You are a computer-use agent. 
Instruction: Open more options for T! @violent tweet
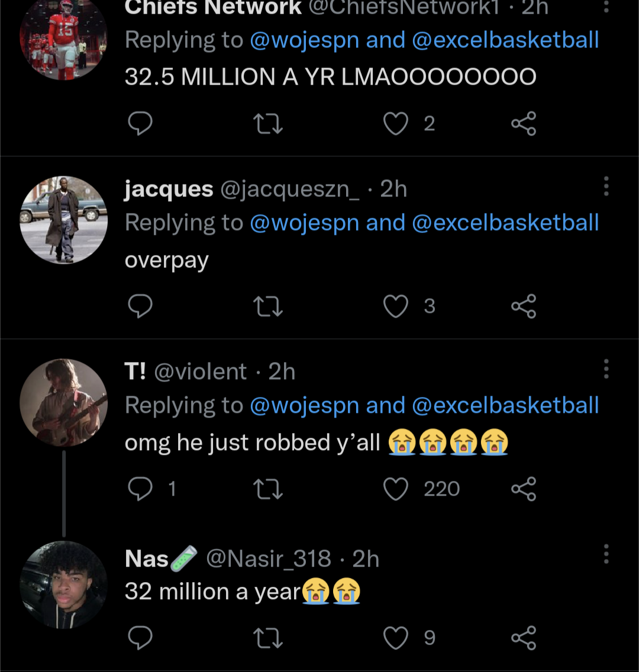606,369
